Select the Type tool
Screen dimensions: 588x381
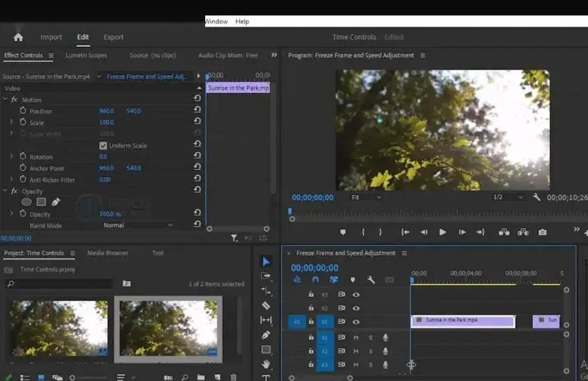point(266,378)
